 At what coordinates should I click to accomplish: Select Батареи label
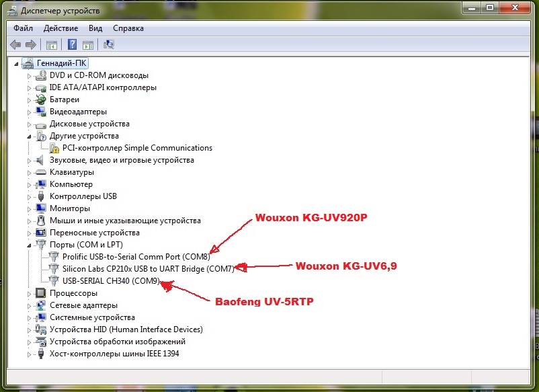click(x=65, y=100)
